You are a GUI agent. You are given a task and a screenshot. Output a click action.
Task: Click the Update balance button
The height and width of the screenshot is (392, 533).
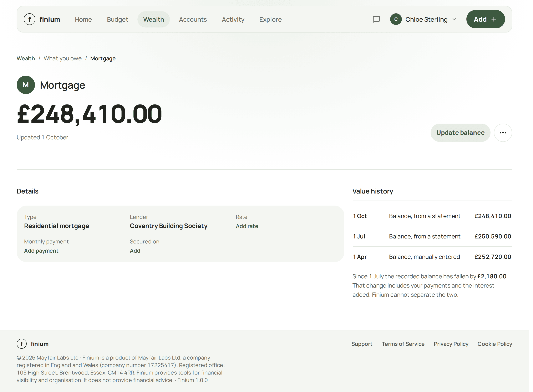pos(460,133)
